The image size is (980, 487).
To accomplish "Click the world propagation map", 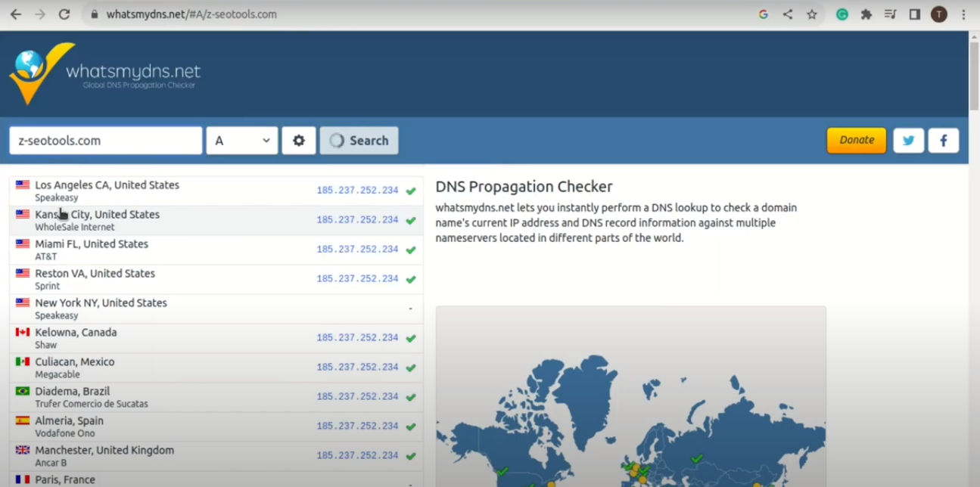I will click(631, 397).
